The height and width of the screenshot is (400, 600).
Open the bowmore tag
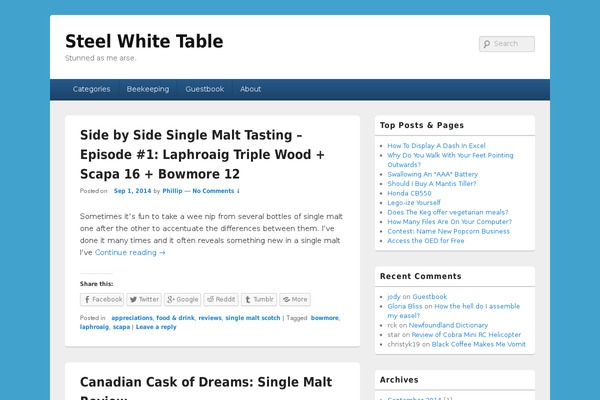[x=324, y=318]
